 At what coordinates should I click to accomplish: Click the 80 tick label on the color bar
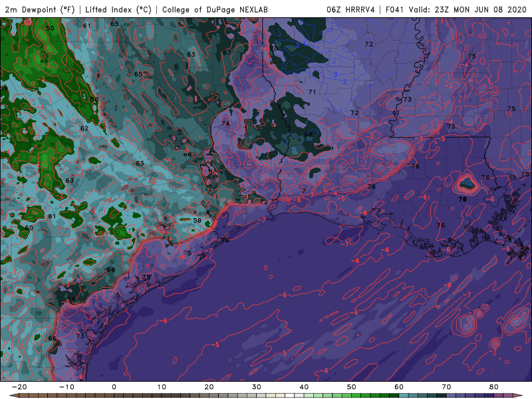click(x=494, y=387)
